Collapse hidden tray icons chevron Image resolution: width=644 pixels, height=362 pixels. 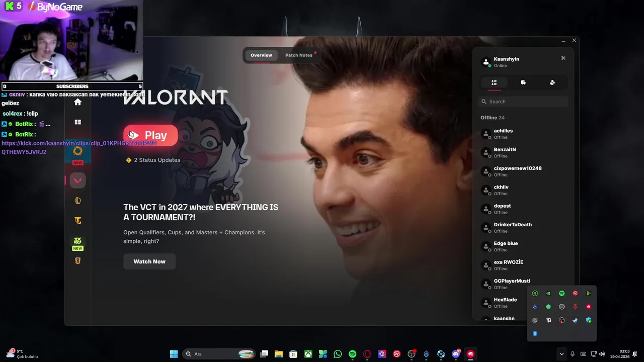tap(561, 354)
